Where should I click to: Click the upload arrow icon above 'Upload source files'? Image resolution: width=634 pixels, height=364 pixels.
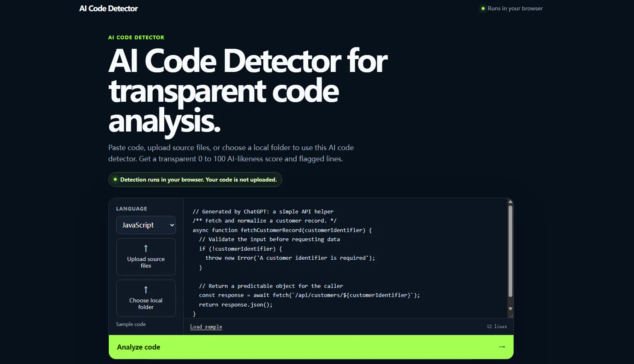(x=146, y=248)
